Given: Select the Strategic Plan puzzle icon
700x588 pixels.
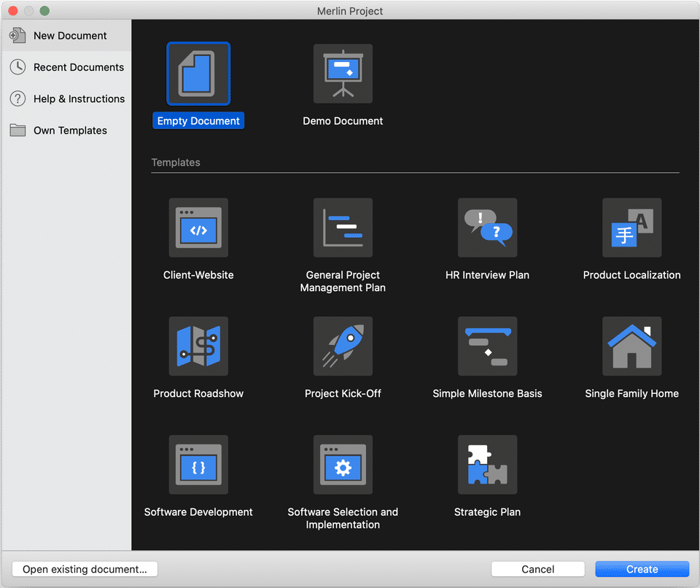Looking at the screenshot, I should click(487, 465).
